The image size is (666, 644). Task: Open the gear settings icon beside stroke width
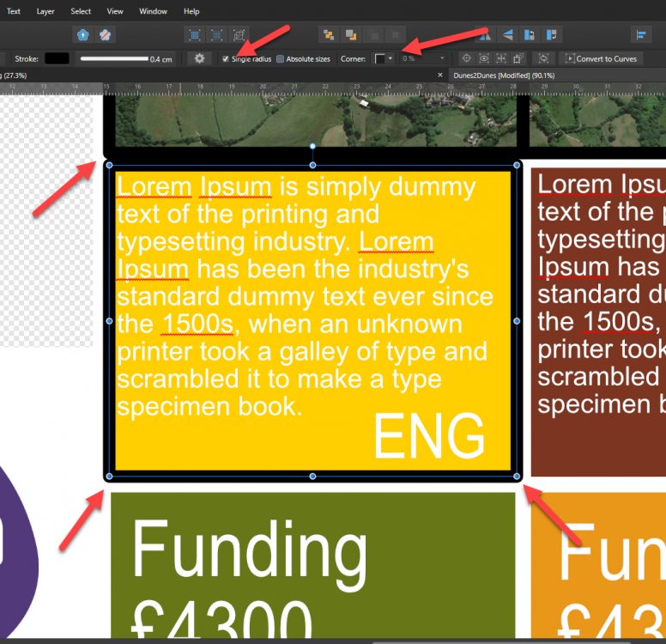[200, 58]
